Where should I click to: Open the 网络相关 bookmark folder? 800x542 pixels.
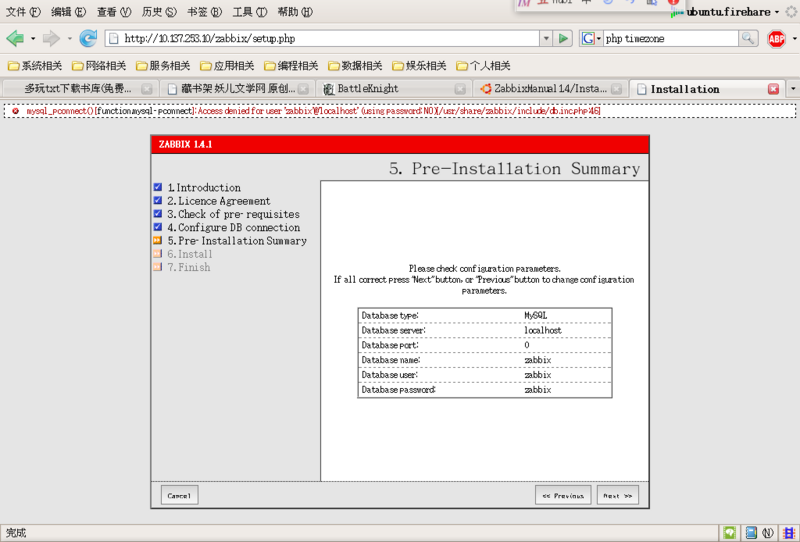click(x=99, y=66)
